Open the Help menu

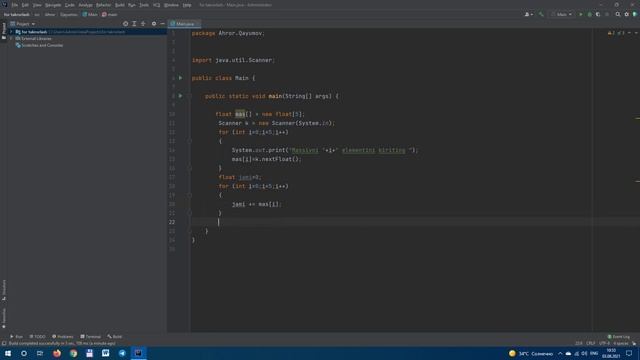pyautogui.click(x=187, y=5)
